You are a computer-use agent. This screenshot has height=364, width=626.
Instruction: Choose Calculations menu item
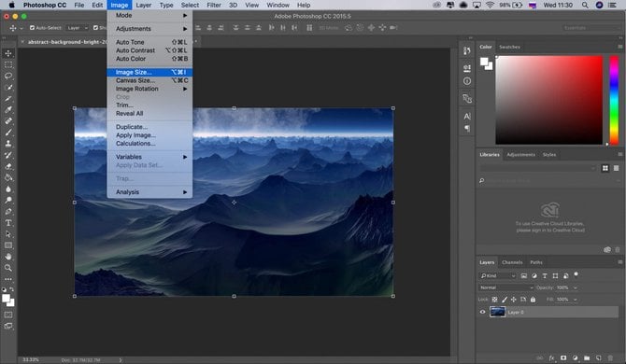[x=149, y=143]
